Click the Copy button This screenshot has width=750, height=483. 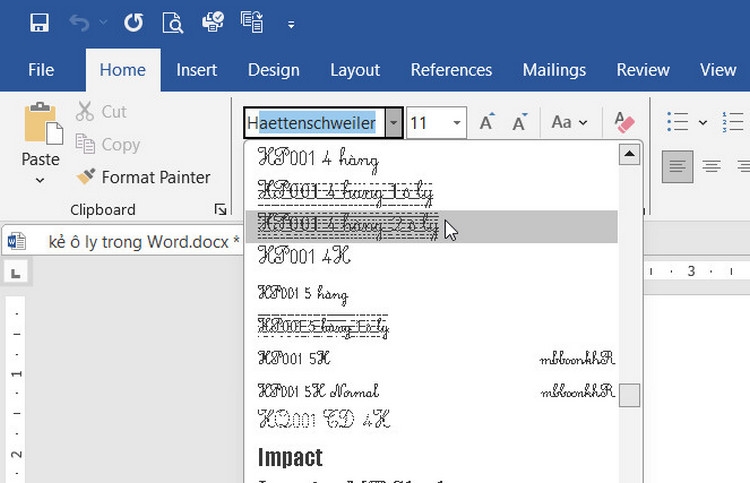tap(108, 144)
